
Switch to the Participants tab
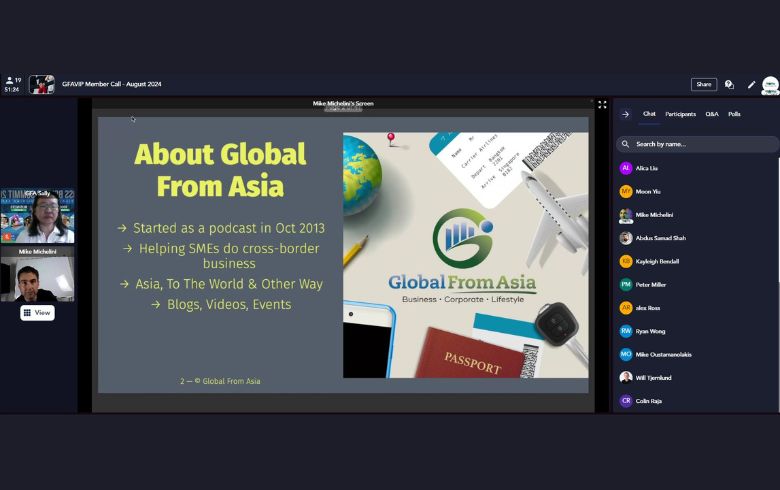point(680,114)
